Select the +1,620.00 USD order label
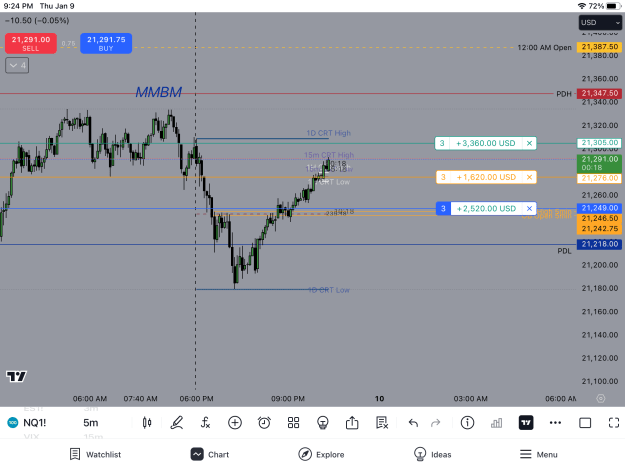This screenshot has width=625, height=469. click(486, 177)
